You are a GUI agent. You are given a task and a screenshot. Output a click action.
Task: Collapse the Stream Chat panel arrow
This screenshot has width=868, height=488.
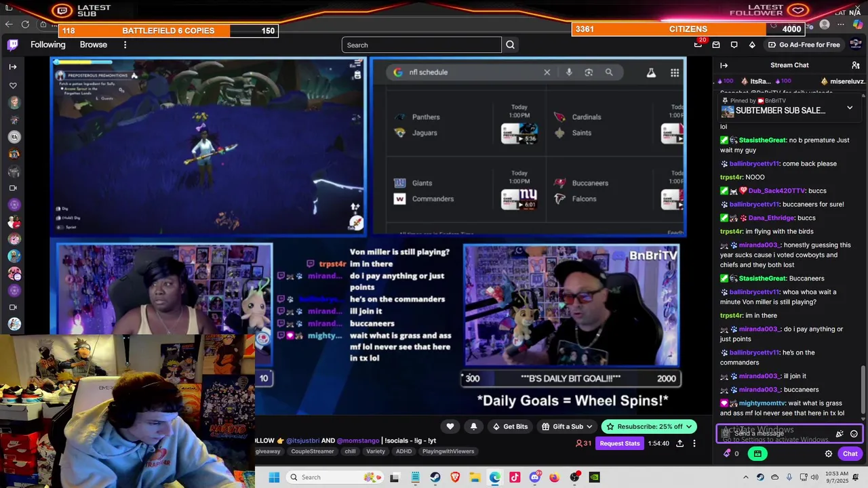point(724,65)
